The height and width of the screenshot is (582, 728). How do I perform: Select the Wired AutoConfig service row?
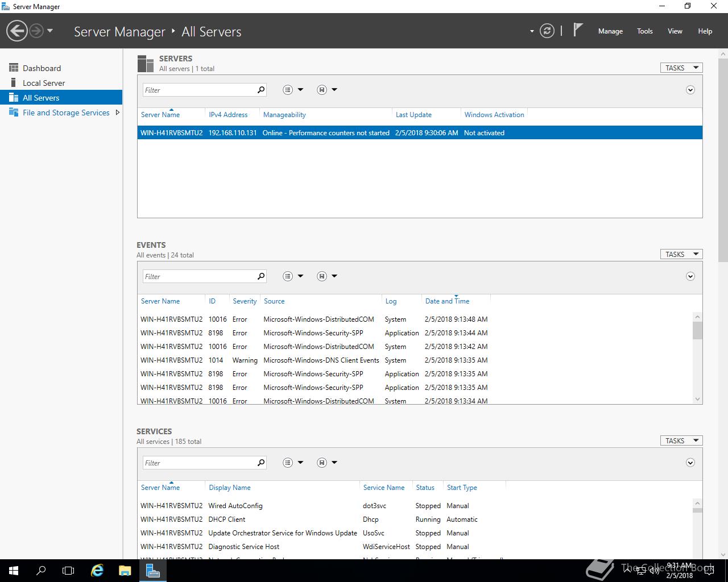(415, 506)
